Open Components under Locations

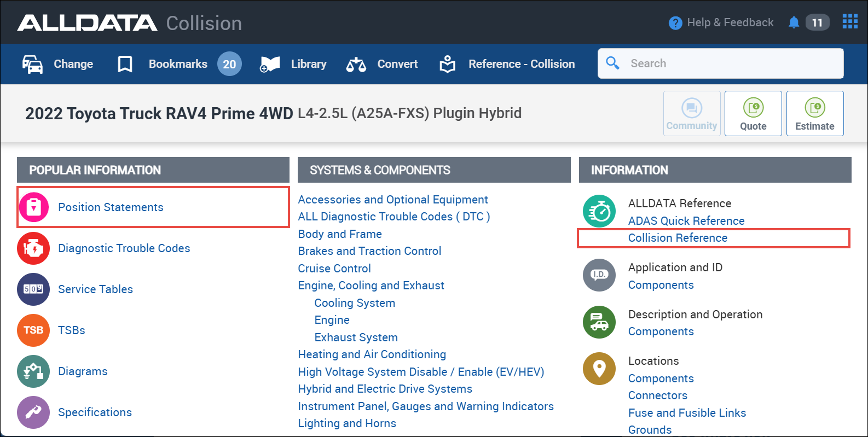[661, 378]
